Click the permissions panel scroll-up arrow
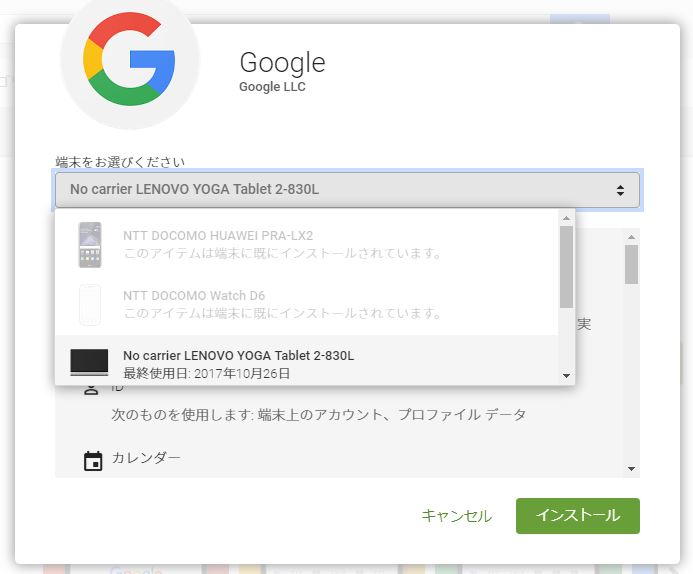693x574 pixels. [x=632, y=237]
